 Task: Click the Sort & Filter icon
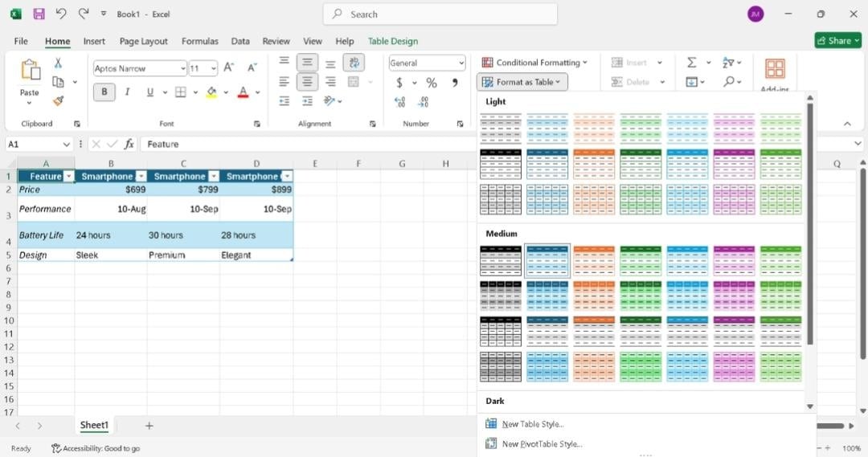[728, 63]
